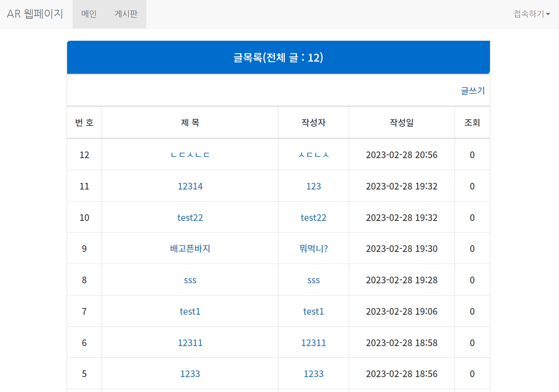559x392 pixels.
Task: Click the 글목록(전체 글 : 12) header
Action: click(279, 58)
